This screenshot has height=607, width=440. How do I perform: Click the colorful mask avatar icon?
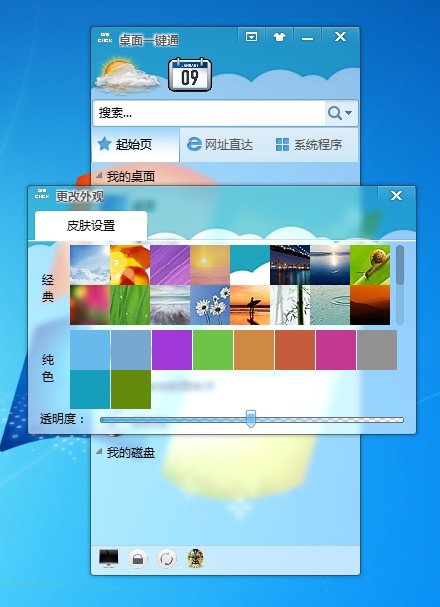(x=195, y=558)
